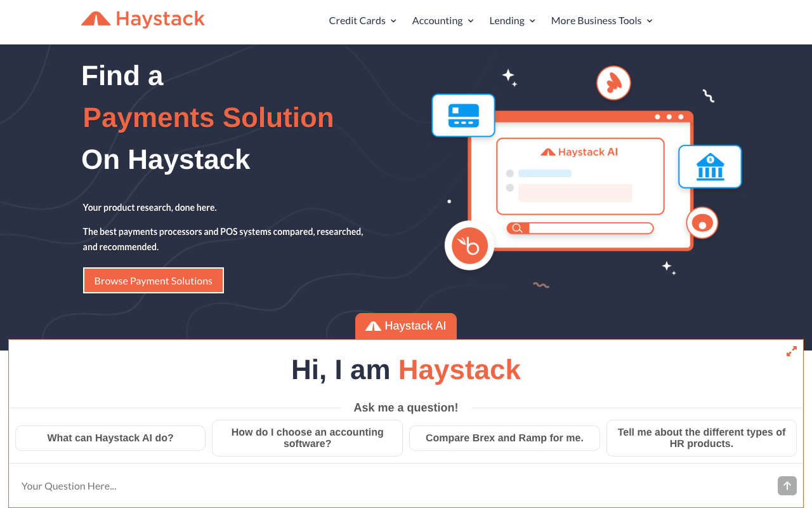Click the blue bank building icon
The image size is (812, 508).
710,166
